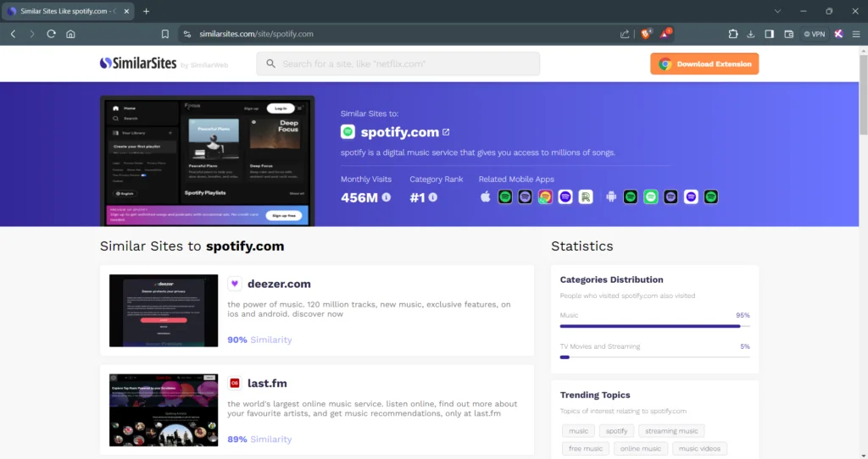
Task: Show Category Rank info tooltip icon
Action: [x=433, y=196]
